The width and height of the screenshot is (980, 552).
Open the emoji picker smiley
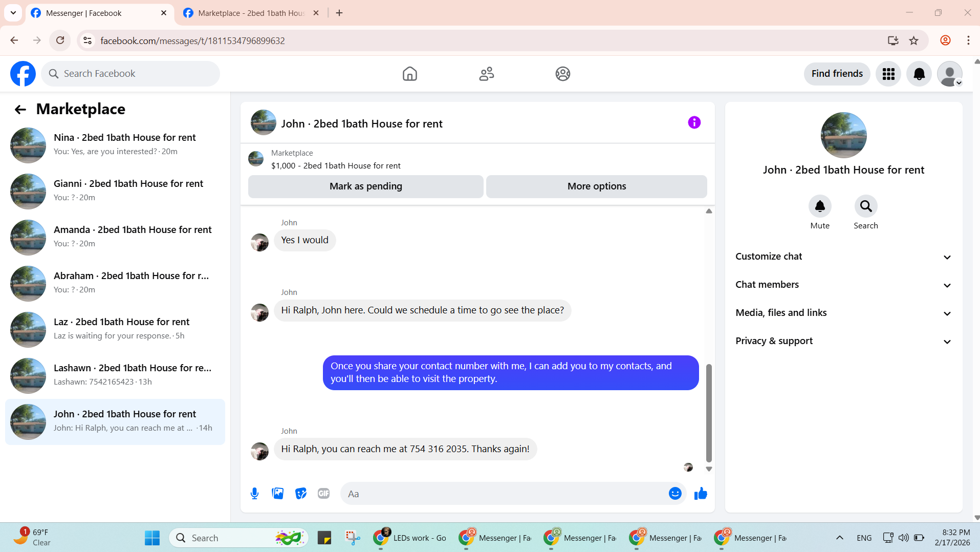click(675, 494)
